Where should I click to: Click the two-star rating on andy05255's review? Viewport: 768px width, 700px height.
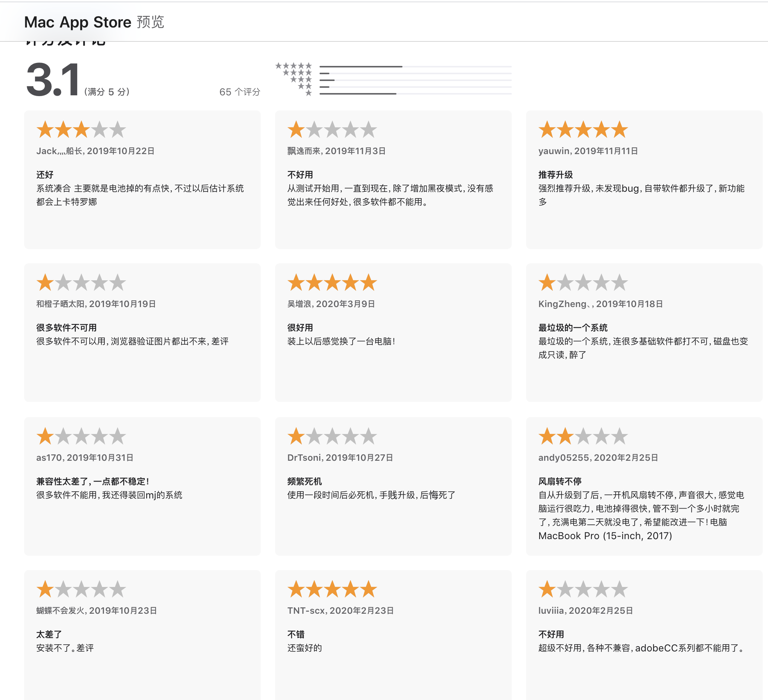(x=583, y=436)
